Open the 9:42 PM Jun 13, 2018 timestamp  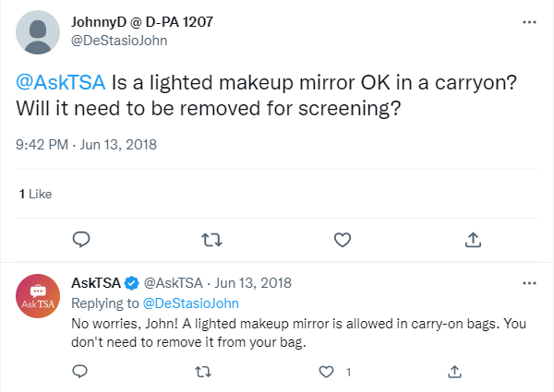pyautogui.click(x=88, y=144)
